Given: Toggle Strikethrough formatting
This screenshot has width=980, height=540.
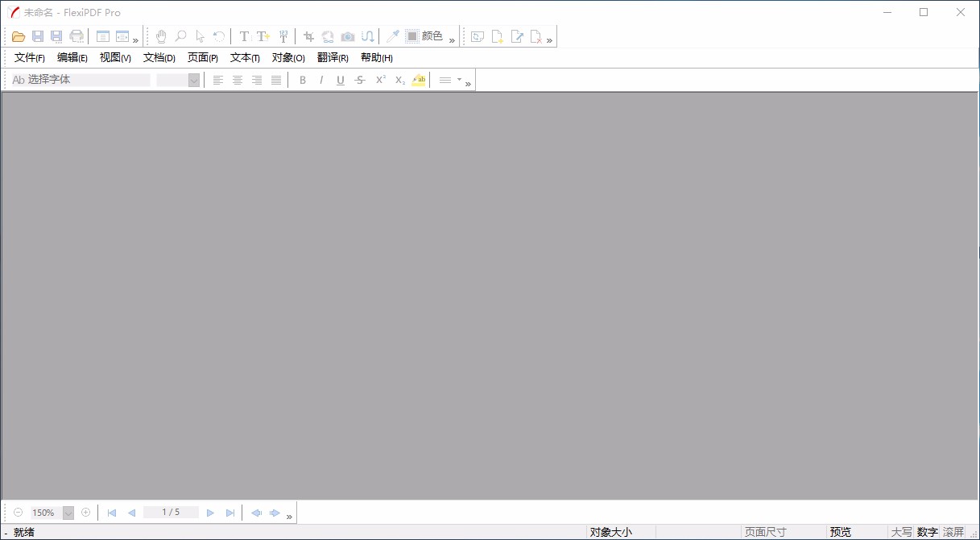Looking at the screenshot, I should (360, 80).
